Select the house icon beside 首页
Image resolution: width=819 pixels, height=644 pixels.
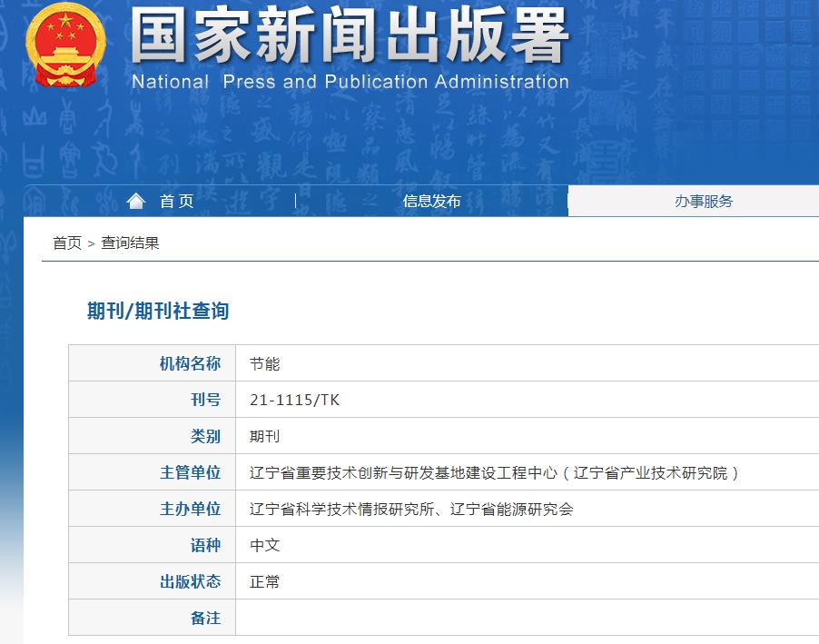pyautogui.click(x=136, y=201)
